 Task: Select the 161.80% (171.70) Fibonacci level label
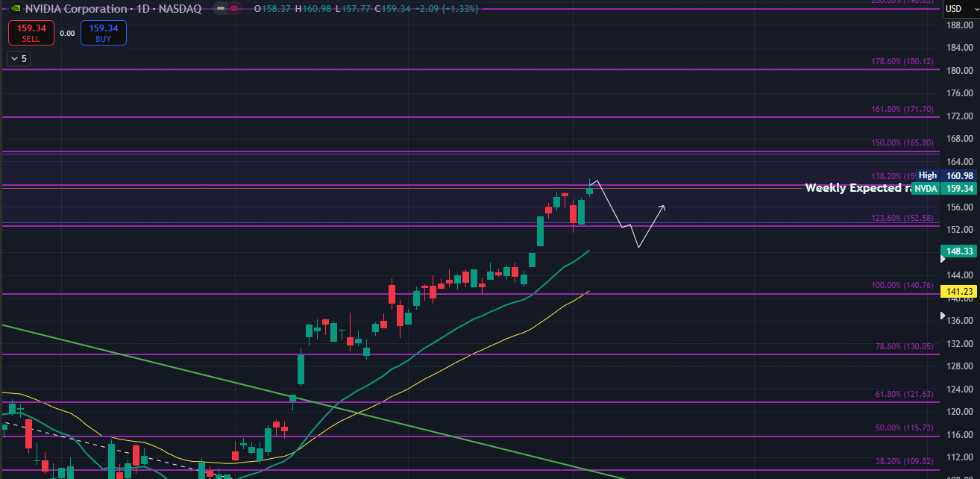902,109
